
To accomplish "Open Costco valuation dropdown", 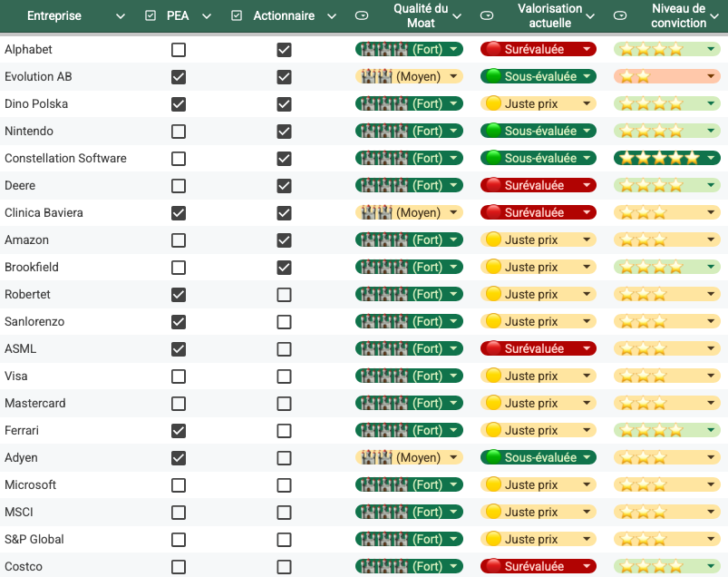I will tap(539, 566).
